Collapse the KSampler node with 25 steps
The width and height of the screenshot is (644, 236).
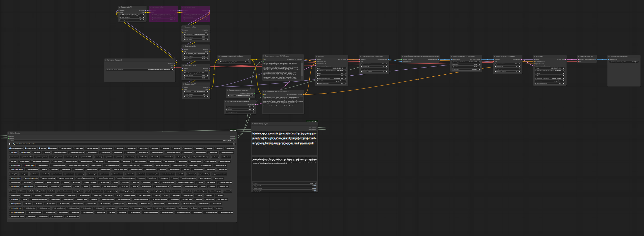316,56
